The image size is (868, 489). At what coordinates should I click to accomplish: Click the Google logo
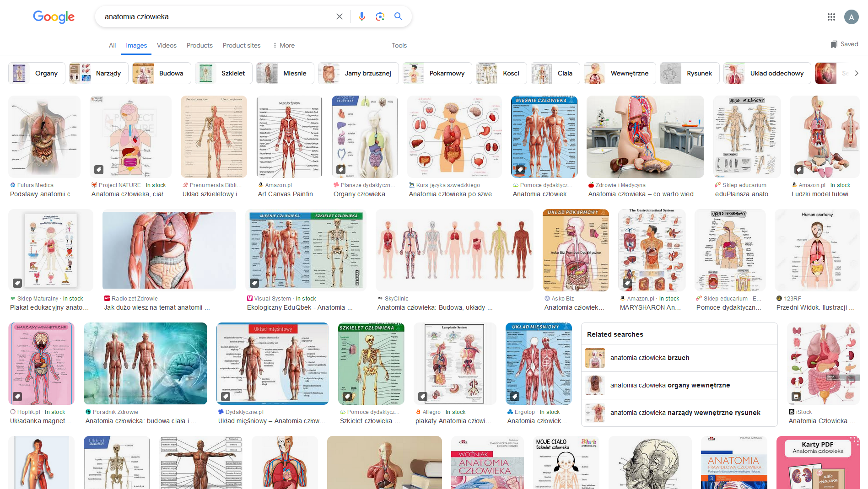[54, 17]
